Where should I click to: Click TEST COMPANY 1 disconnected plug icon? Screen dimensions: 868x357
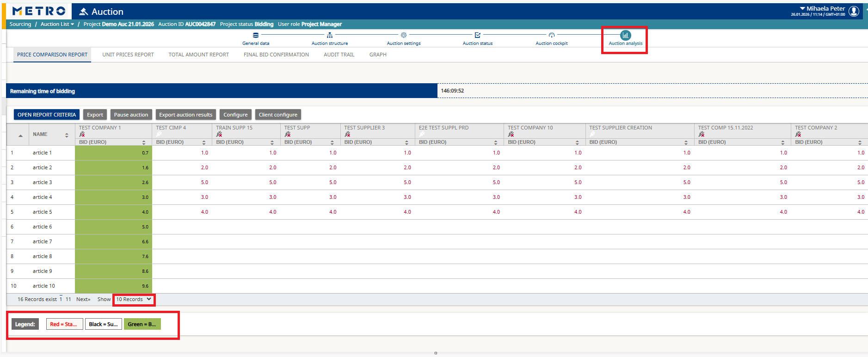tap(82, 135)
